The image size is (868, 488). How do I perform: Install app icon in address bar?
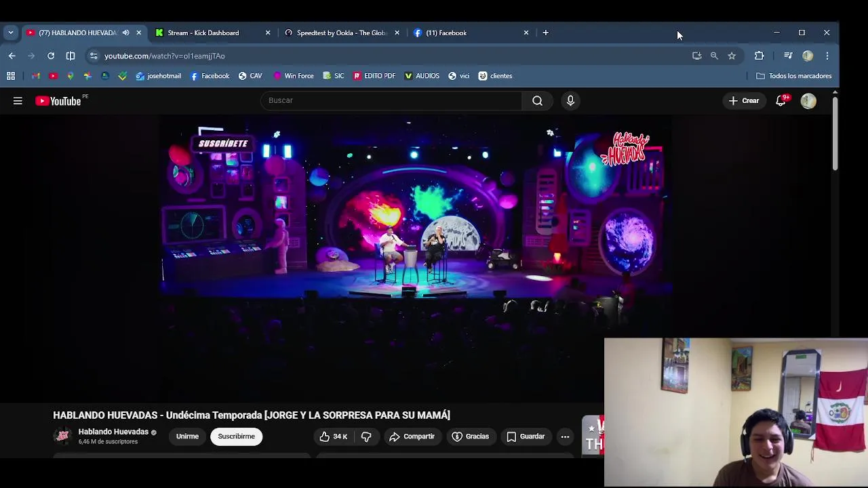click(696, 56)
